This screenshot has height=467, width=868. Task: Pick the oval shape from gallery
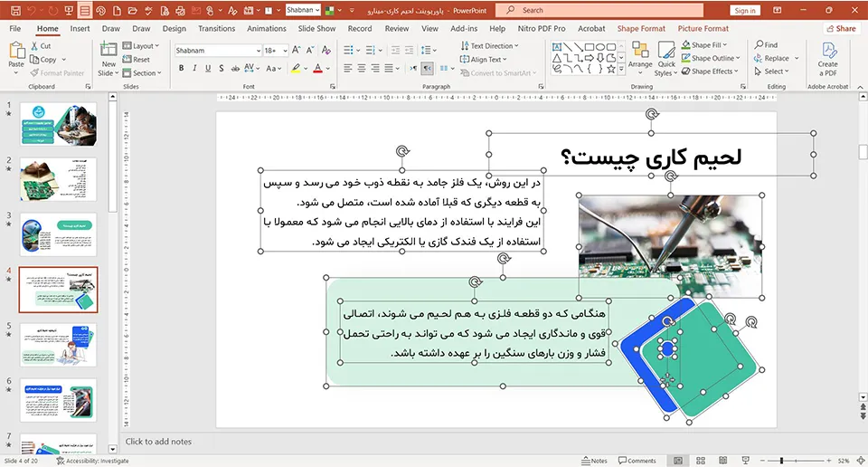coord(600,47)
